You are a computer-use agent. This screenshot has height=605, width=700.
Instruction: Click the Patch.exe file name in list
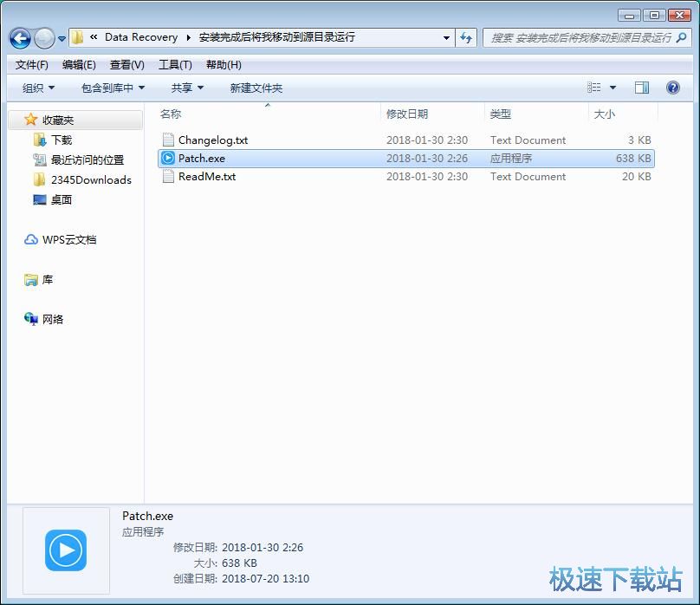click(201, 159)
